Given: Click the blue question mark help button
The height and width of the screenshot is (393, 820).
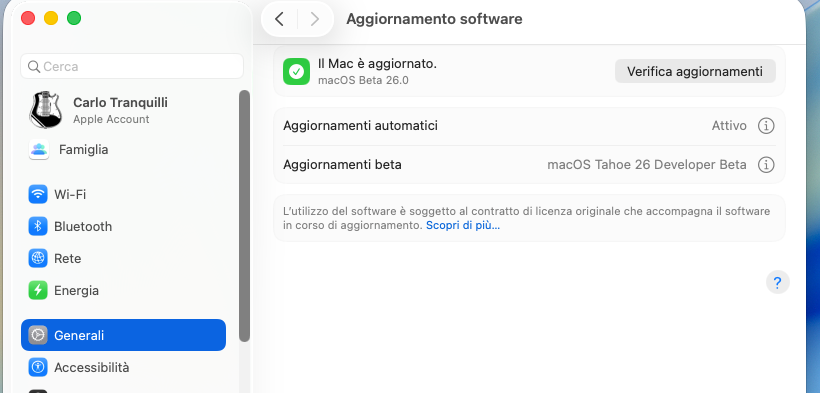Looking at the screenshot, I should (778, 283).
